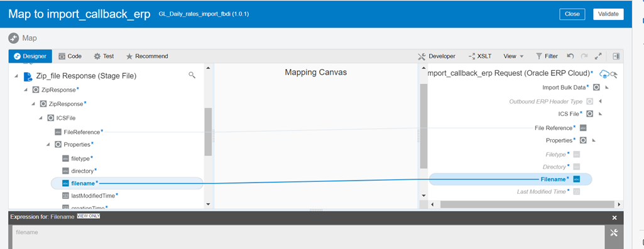Open the Developer tools option
The width and height of the screenshot is (644, 249).
click(436, 56)
